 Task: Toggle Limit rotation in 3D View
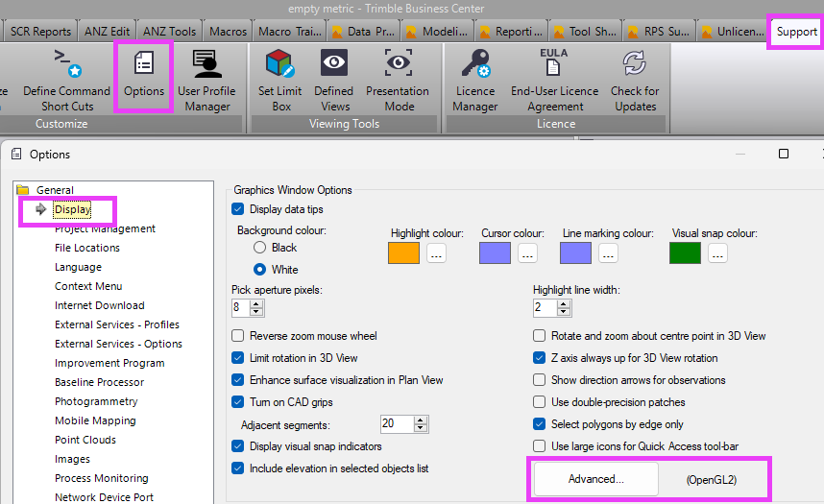pyautogui.click(x=237, y=358)
